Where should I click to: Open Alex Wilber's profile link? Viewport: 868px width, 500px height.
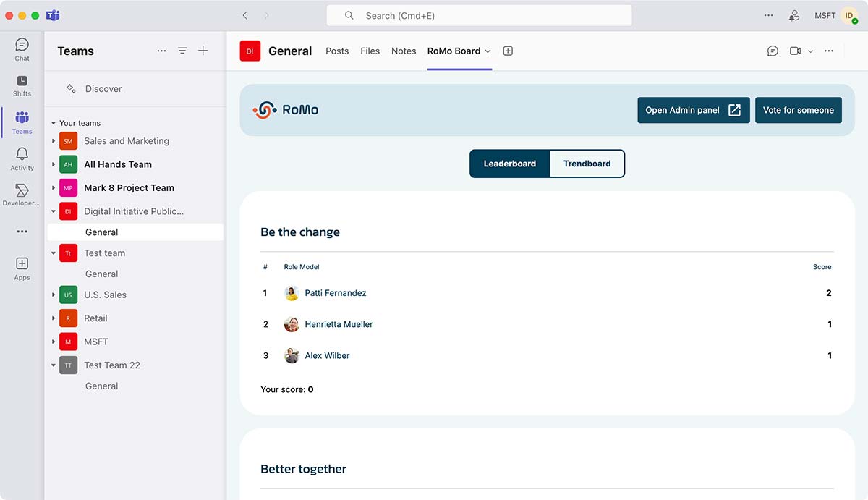pyautogui.click(x=327, y=355)
